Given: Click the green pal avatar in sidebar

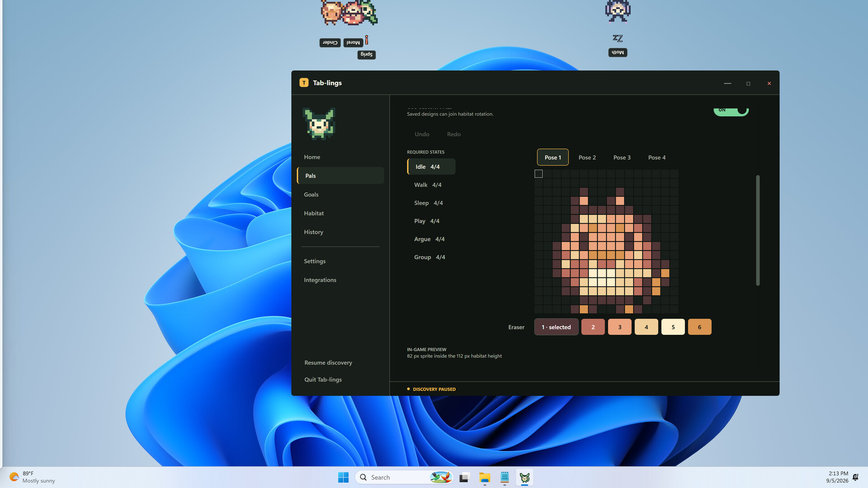Looking at the screenshot, I should click(319, 123).
